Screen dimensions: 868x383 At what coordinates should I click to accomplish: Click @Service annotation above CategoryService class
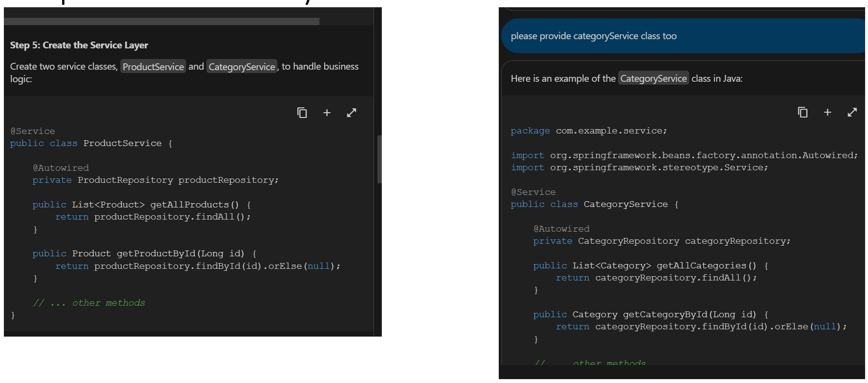click(x=533, y=192)
